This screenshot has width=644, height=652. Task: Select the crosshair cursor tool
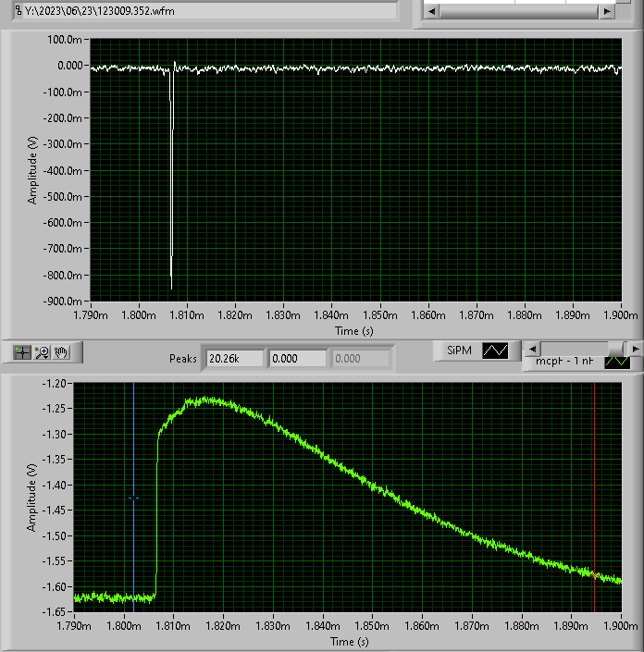[x=23, y=352]
